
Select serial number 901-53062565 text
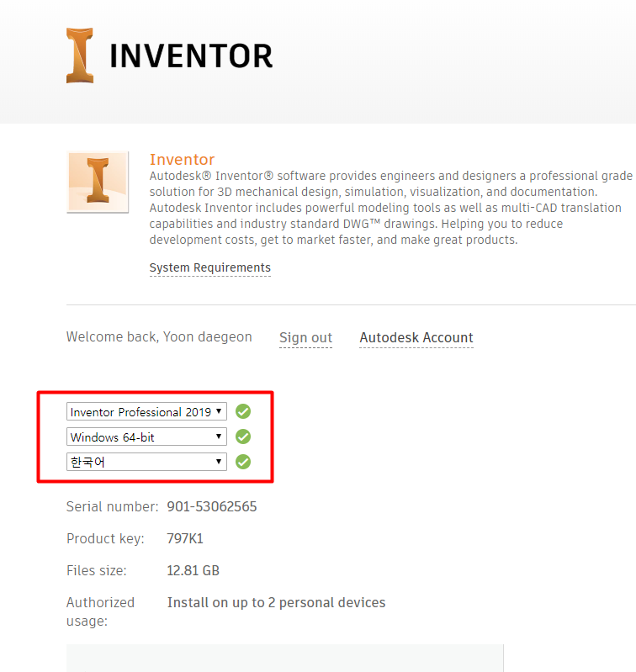tap(212, 506)
